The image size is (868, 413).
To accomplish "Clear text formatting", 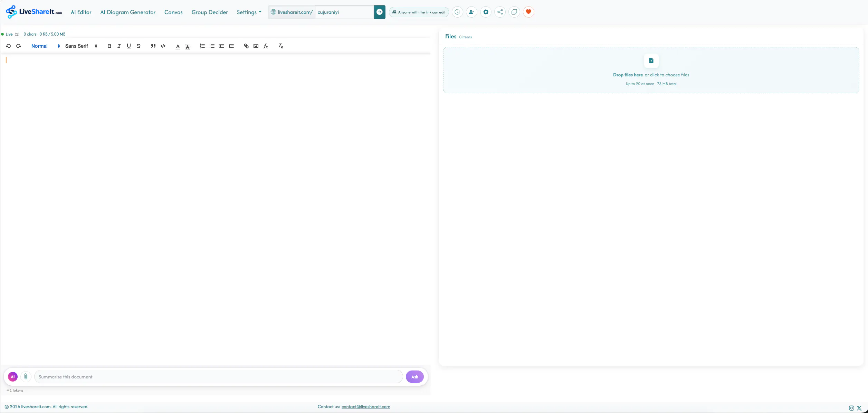I will 280,46.
